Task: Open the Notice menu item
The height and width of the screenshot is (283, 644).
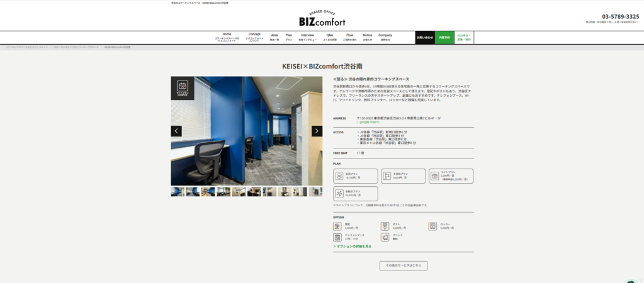Action: [x=368, y=37]
